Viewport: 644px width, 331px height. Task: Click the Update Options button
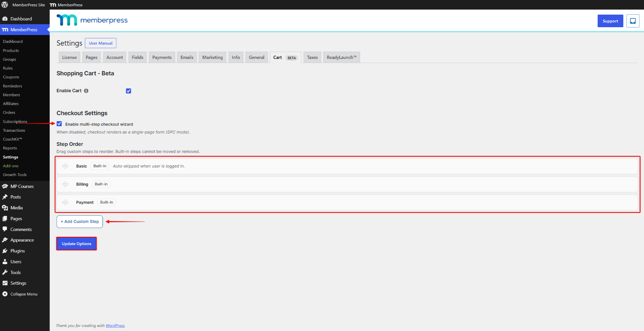coord(77,244)
